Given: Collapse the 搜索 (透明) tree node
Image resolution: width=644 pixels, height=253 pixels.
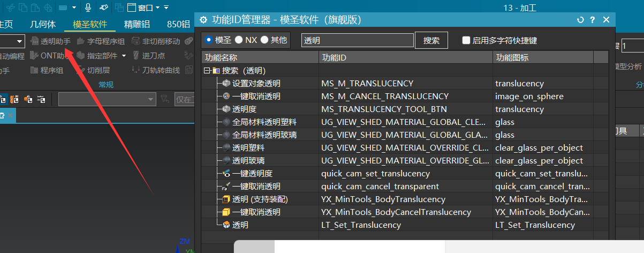Looking at the screenshot, I should (207, 70).
